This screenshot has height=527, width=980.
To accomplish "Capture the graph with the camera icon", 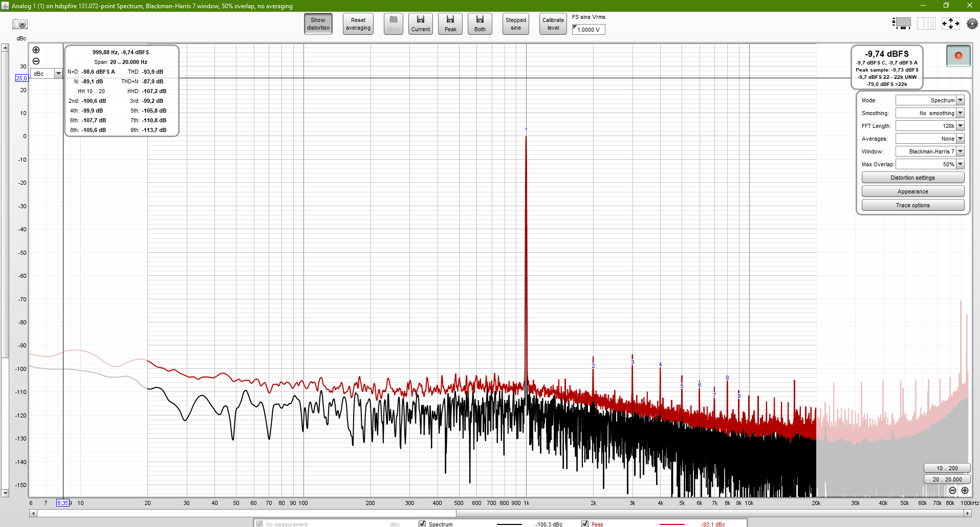I will pos(20,24).
